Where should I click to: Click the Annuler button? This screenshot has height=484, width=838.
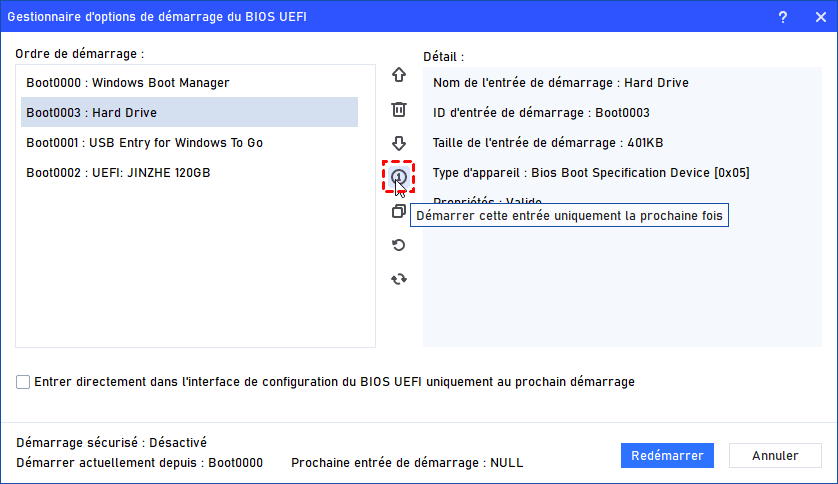click(x=775, y=455)
